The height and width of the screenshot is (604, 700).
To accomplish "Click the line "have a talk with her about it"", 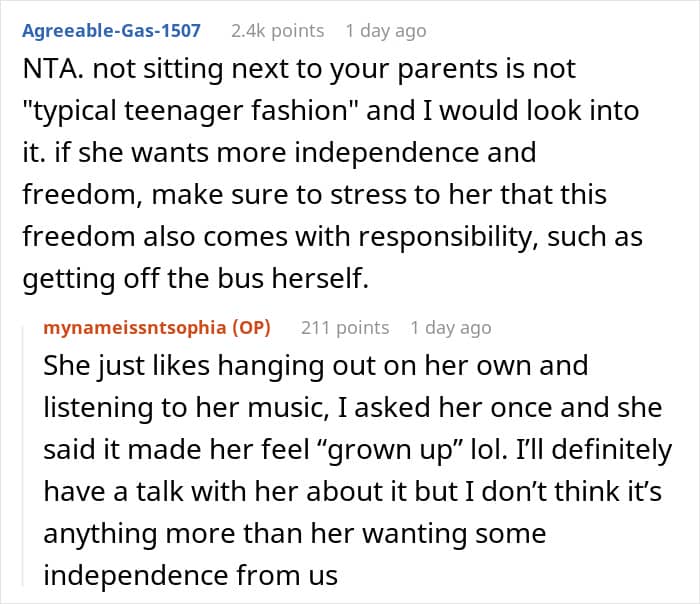I will point(353,492).
